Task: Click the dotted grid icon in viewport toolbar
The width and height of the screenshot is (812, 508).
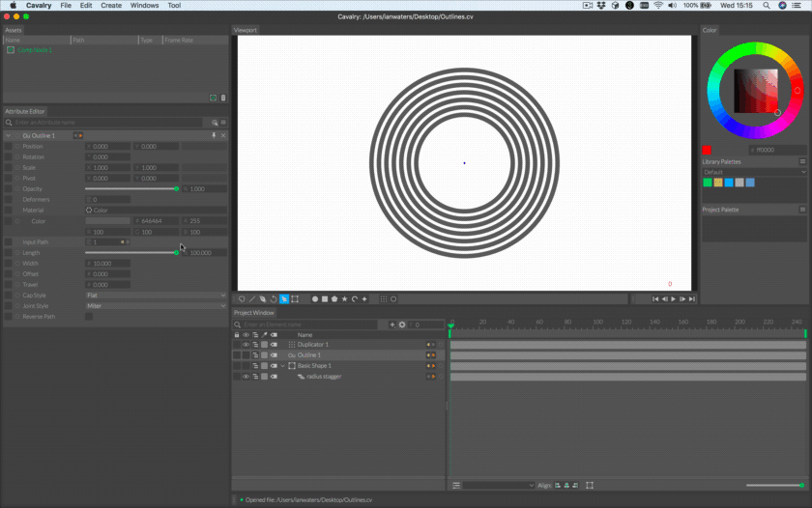Action: pos(384,299)
